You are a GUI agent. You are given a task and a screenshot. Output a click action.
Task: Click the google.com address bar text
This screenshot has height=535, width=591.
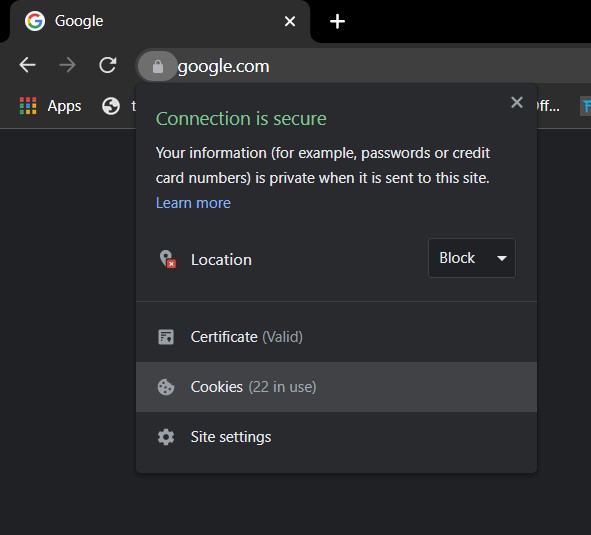[x=224, y=66]
